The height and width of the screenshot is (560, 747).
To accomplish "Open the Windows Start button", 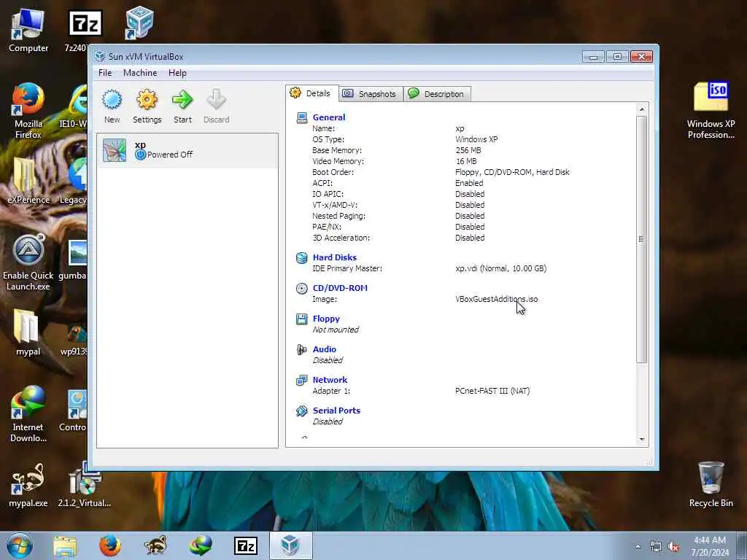I will point(20,545).
